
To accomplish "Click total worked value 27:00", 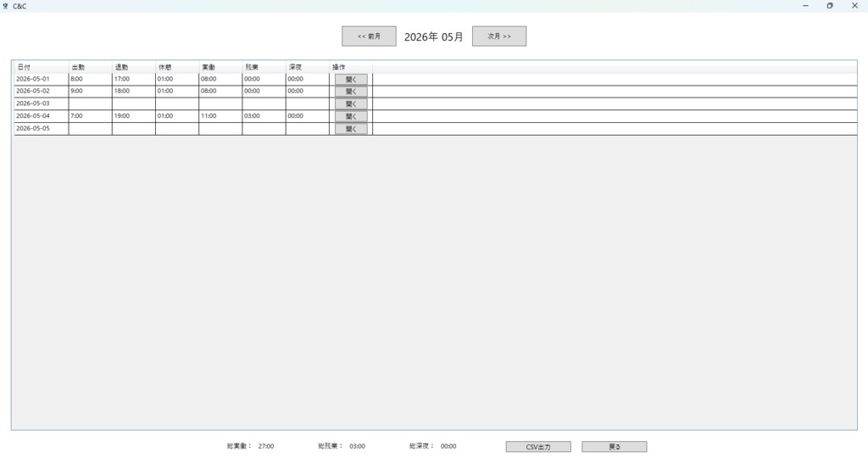I will click(x=265, y=446).
